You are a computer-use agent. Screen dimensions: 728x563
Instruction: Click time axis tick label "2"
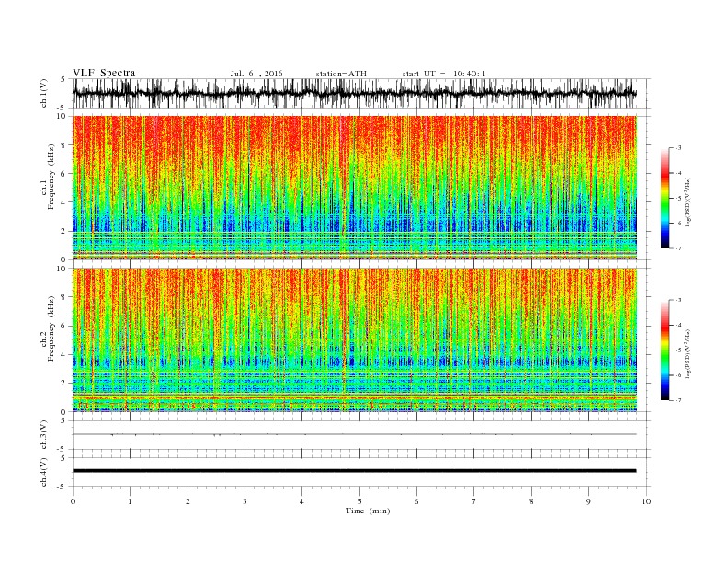click(188, 501)
